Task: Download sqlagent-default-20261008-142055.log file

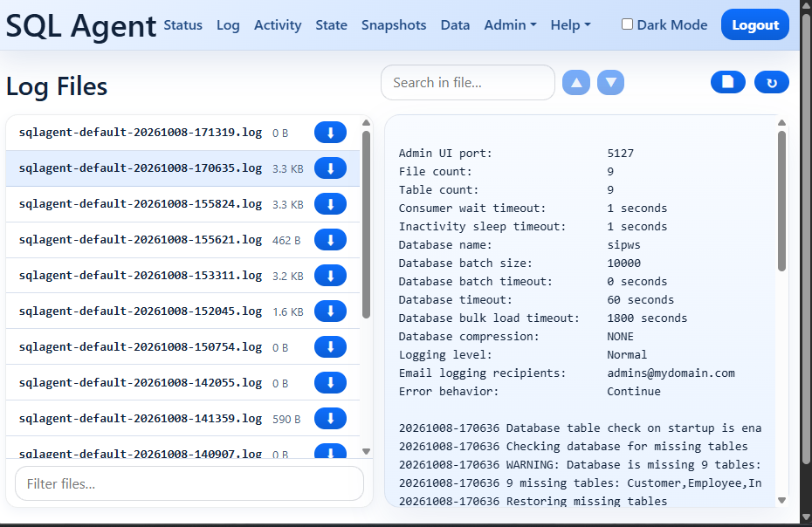Action: 330,382
